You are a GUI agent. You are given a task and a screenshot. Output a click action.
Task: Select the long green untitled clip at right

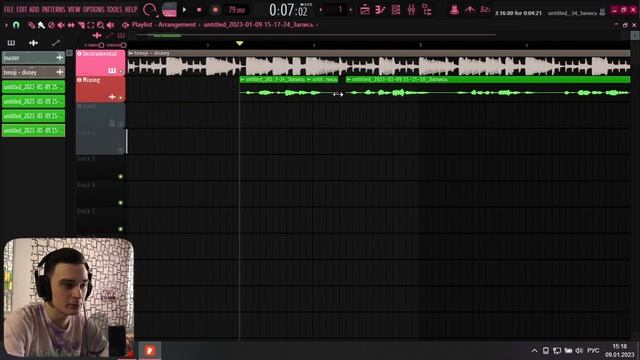point(488,89)
